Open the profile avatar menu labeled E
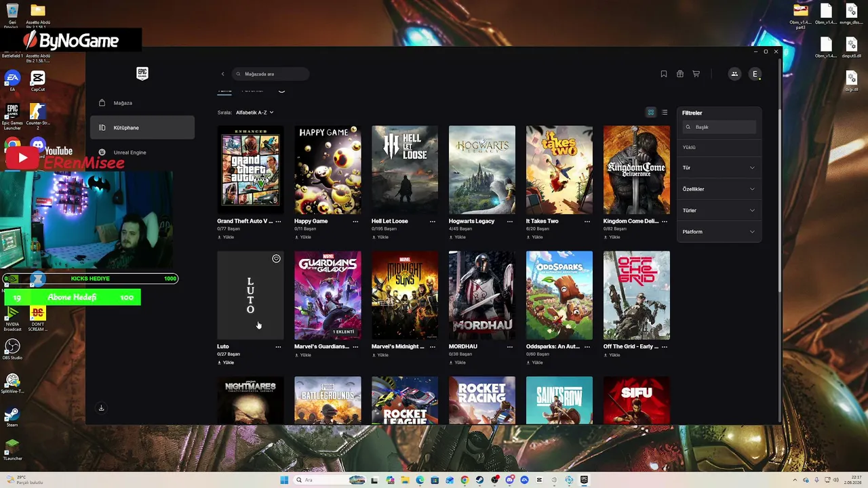The height and width of the screenshot is (488, 868). point(755,74)
